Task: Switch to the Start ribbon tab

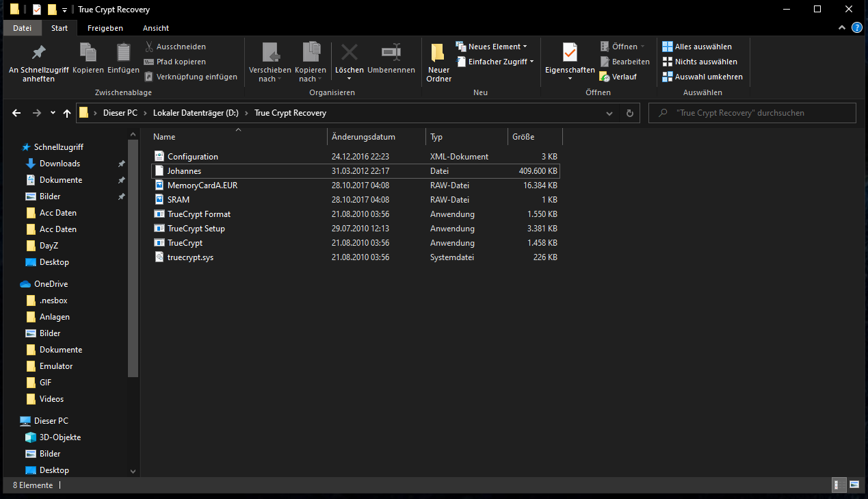Action: [60, 28]
